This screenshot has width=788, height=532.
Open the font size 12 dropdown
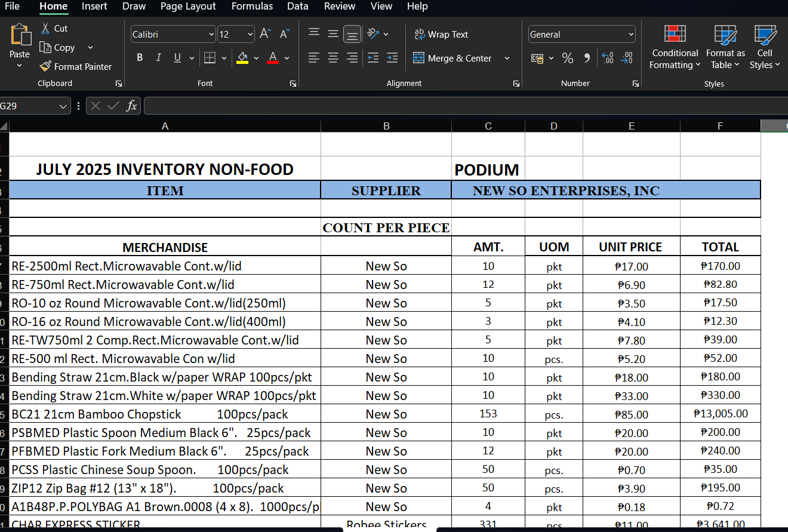(x=250, y=35)
